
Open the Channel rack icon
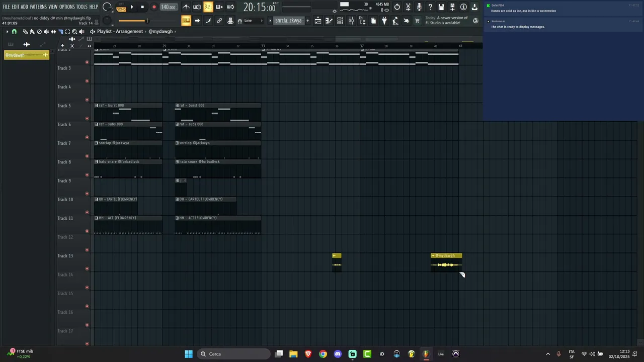340,21
